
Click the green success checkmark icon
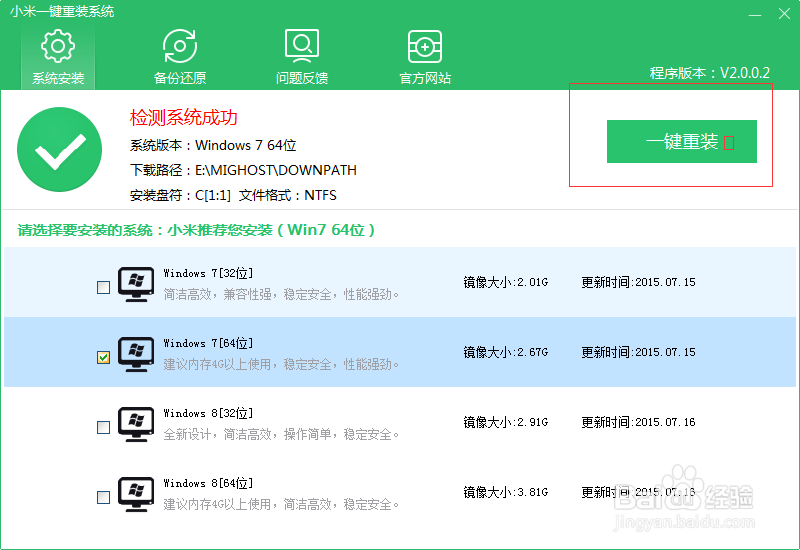click(x=60, y=149)
